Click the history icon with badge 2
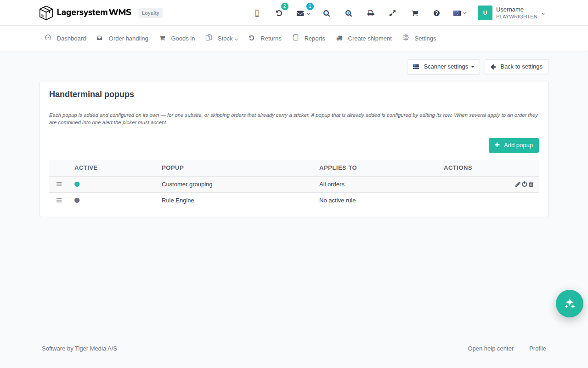The image size is (588, 368). [279, 13]
